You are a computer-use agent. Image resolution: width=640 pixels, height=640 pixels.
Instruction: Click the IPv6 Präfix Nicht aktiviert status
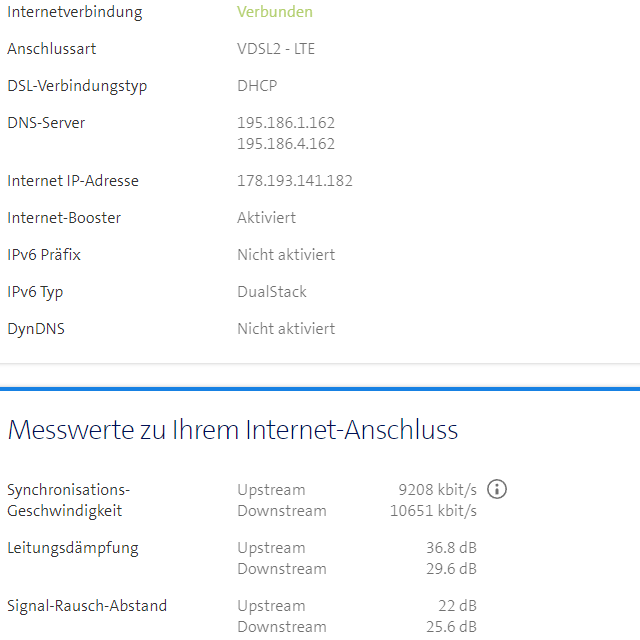point(286,255)
